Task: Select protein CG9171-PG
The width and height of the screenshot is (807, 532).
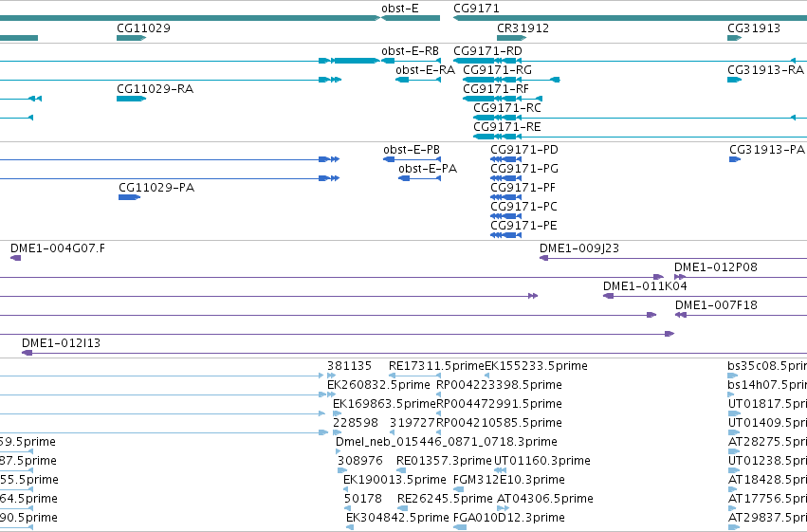Action: pos(506,178)
